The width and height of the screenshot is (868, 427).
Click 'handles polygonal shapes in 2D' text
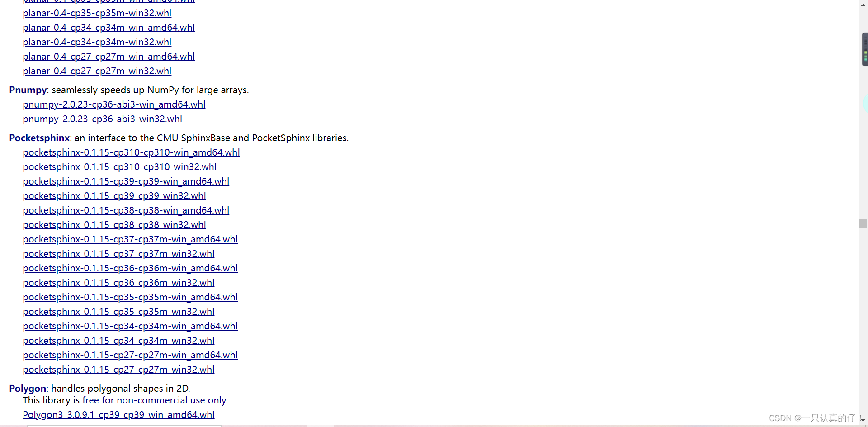pos(120,389)
